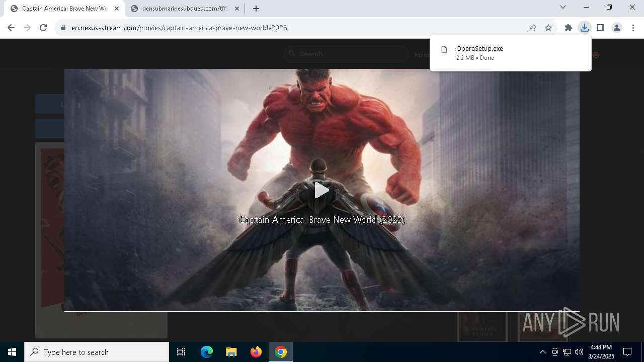Close the densubmarinesubdued.com tab
Viewport: 644px width, 362px height.
pos(237,9)
